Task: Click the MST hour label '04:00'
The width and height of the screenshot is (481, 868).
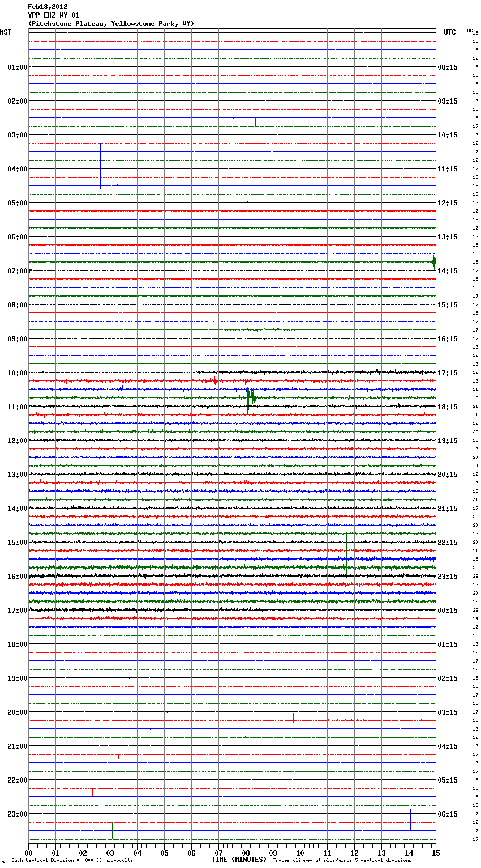Action: click(18, 169)
